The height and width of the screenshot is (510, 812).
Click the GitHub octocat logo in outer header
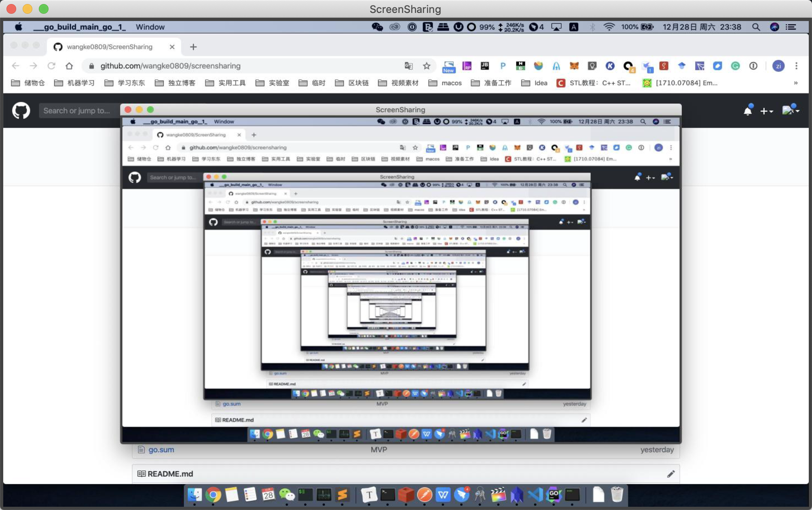pyautogui.click(x=21, y=110)
